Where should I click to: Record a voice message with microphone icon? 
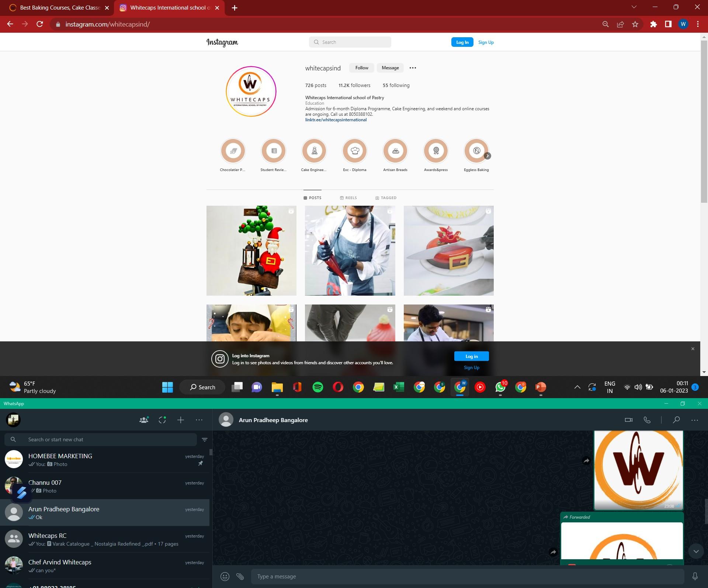pos(695,576)
